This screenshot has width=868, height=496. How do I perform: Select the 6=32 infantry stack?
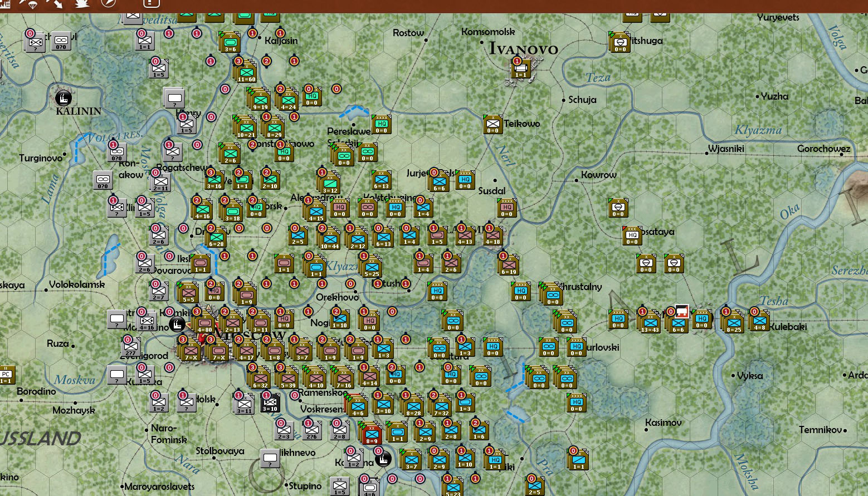pos(260,379)
